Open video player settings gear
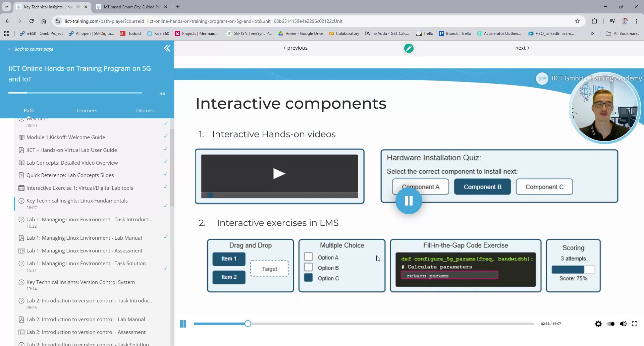The width and height of the screenshot is (644, 346). click(x=598, y=324)
